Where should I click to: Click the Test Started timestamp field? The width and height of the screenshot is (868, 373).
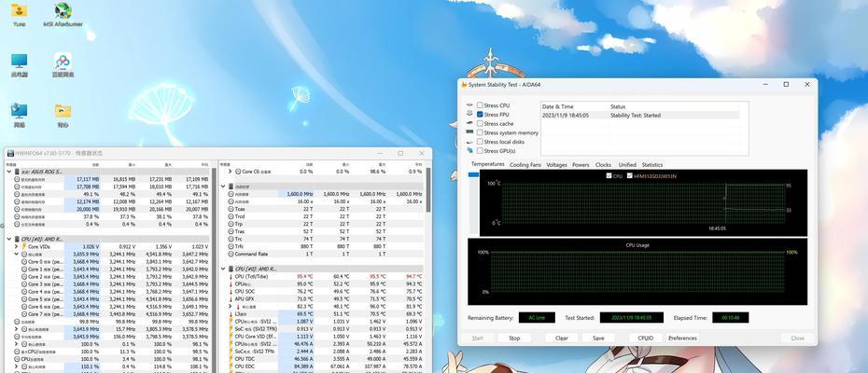[631, 318]
